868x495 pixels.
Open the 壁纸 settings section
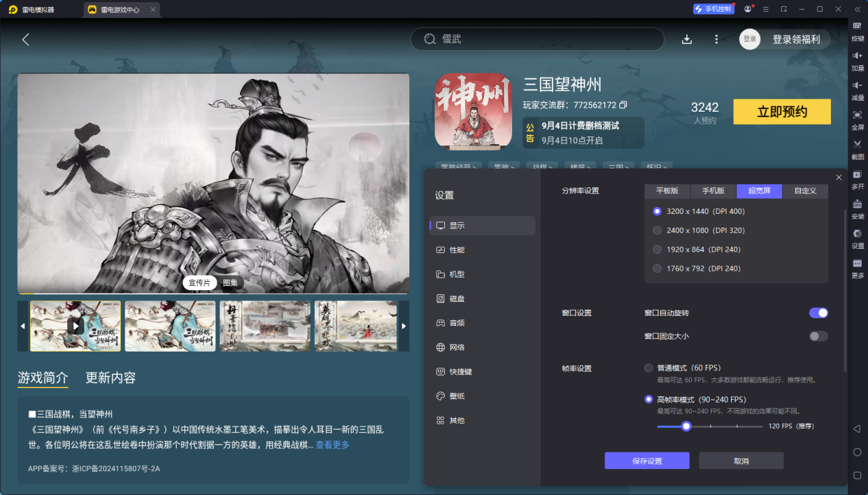(x=482, y=396)
